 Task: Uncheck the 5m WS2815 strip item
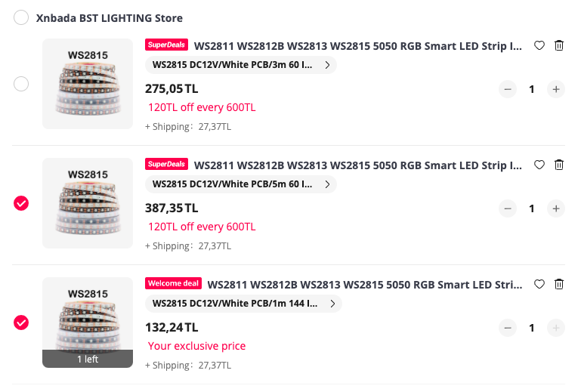21,203
